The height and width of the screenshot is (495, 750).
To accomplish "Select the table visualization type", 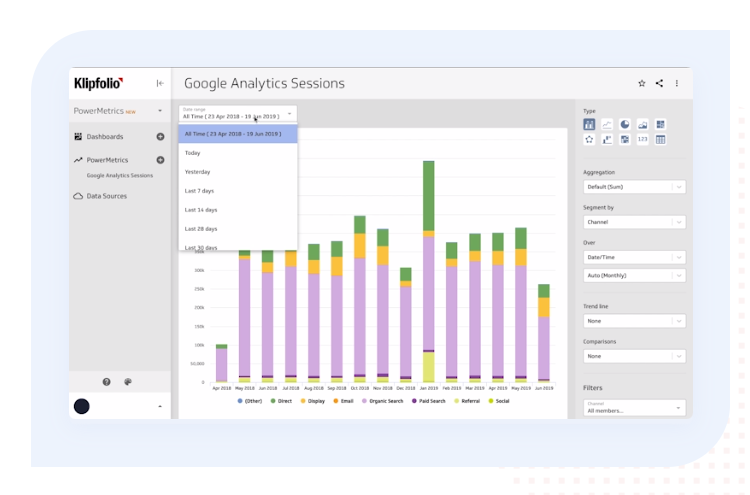I will pos(660,140).
